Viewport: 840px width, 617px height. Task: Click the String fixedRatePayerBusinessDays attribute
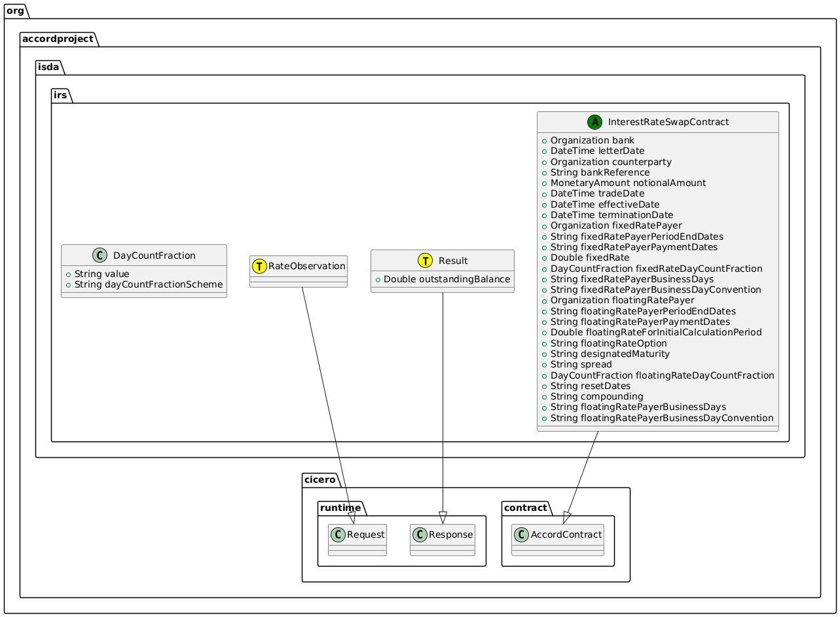[632, 279]
